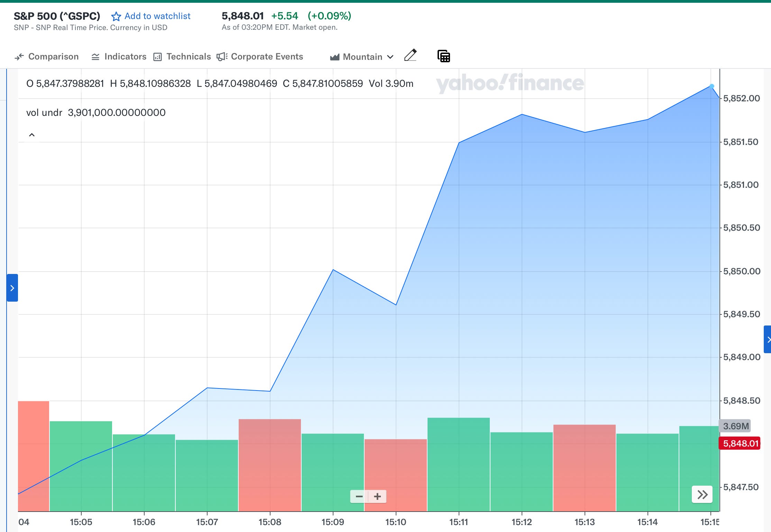This screenshot has width=771, height=532.
Task: Click the Vol 3.90m readout
Action: pos(391,84)
